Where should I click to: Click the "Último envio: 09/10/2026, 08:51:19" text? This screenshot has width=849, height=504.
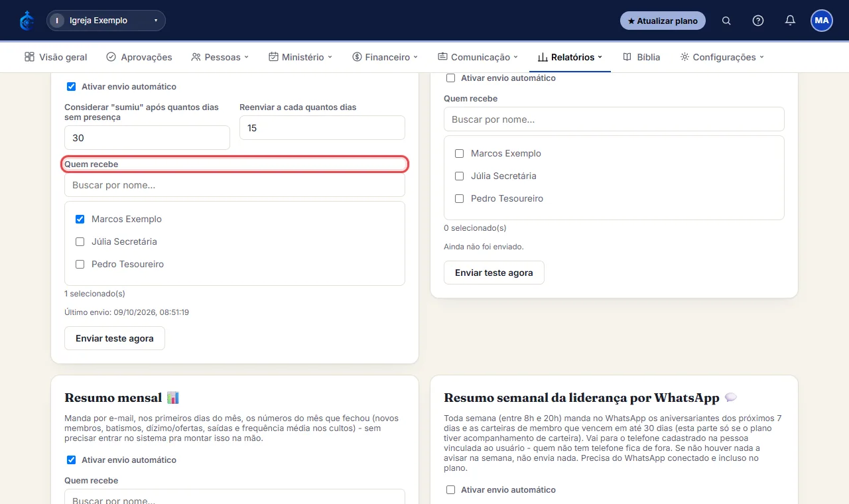(x=127, y=312)
